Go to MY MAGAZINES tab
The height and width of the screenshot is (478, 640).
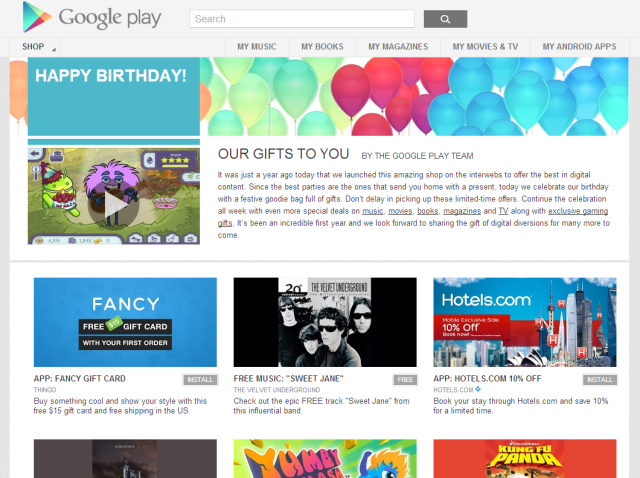(x=398, y=47)
